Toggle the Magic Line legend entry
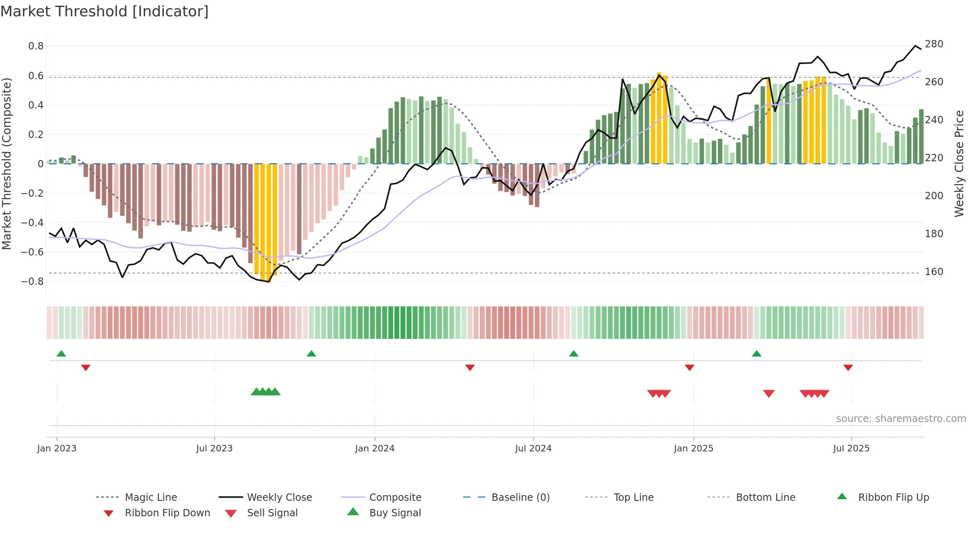This screenshot has height=551, width=980. point(136,497)
